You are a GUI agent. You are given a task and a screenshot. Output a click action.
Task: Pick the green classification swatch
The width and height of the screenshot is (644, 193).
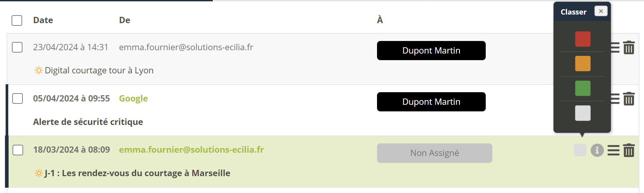583,89
